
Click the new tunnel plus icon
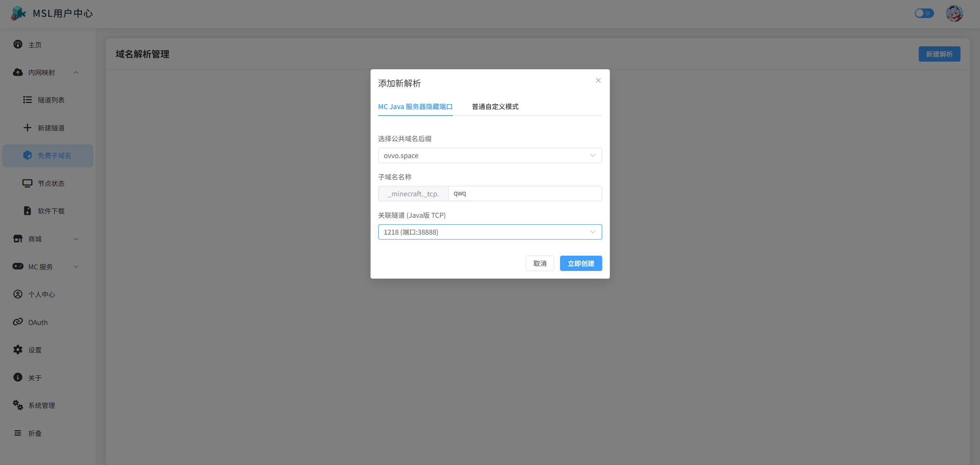coord(27,127)
